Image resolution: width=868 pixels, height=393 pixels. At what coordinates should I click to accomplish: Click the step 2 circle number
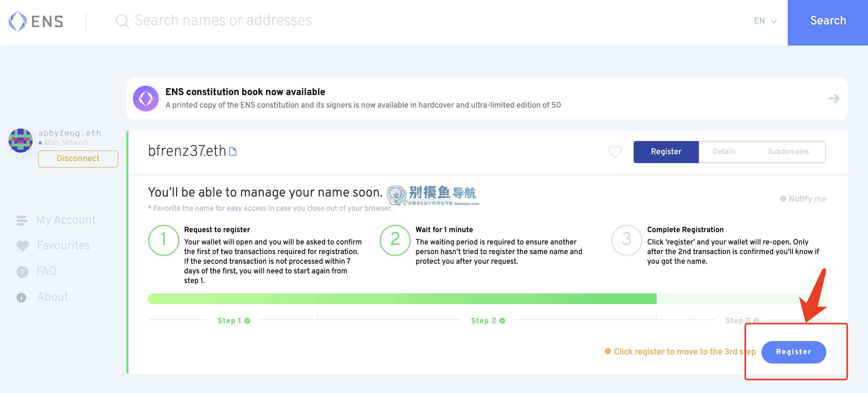click(395, 240)
